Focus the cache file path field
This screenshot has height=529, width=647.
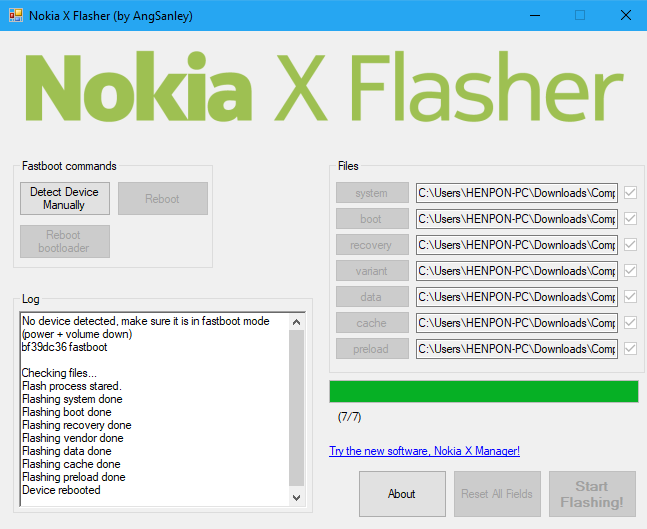517,323
